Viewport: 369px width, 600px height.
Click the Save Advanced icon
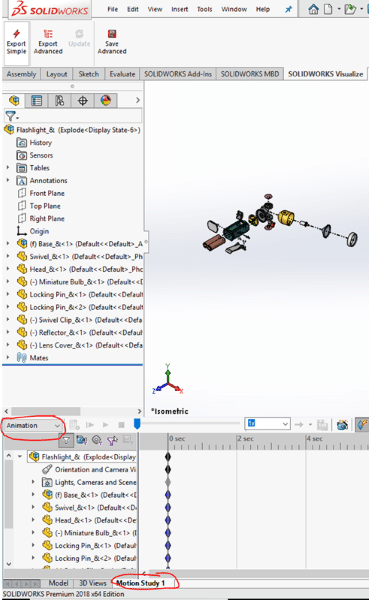[x=112, y=42]
